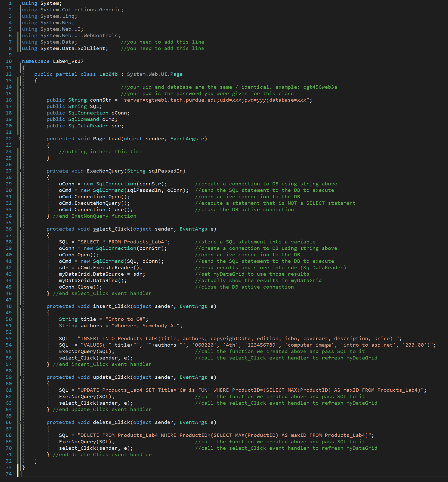This screenshot has width=448, height=482.
Task: Click the line number 74 in the gutter
Action: click(x=9, y=474)
